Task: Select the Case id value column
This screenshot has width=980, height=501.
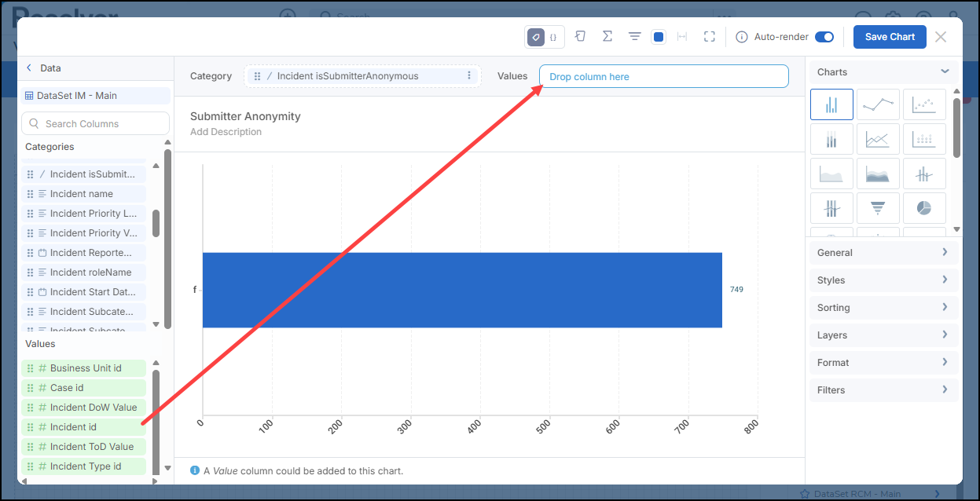Action: click(x=83, y=388)
